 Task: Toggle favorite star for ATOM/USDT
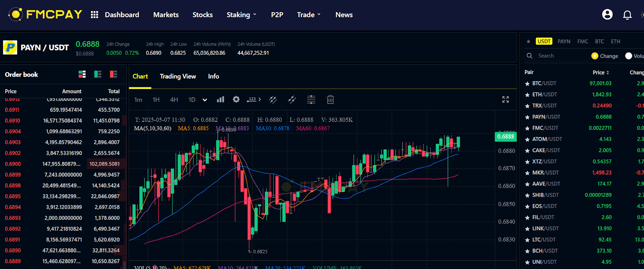pos(527,139)
